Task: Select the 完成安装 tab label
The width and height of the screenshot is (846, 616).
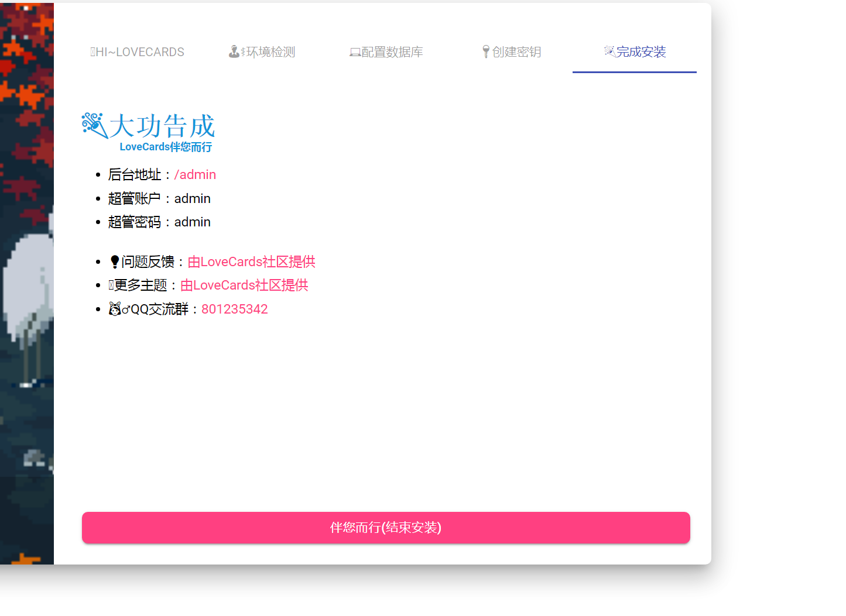Action: [x=641, y=52]
